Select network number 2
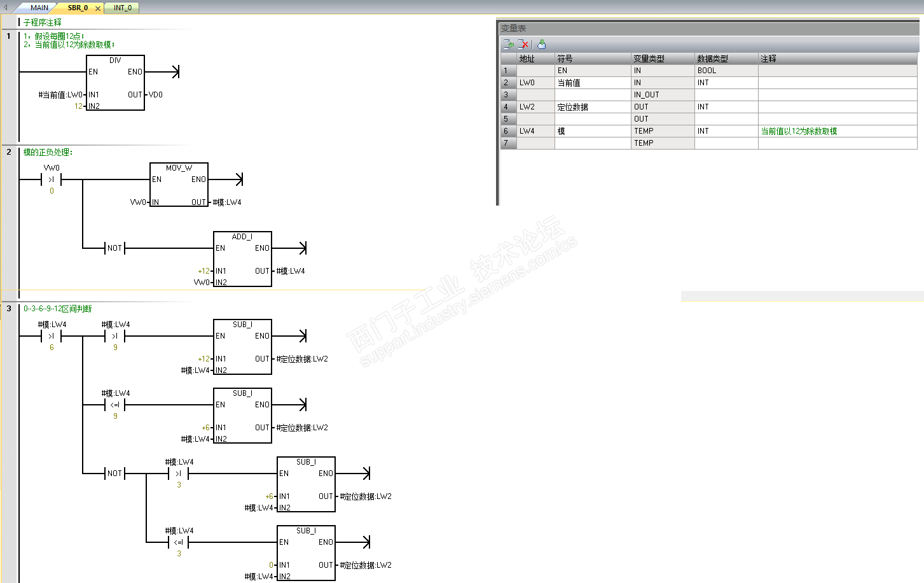This screenshot has width=924, height=583. coord(9,152)
